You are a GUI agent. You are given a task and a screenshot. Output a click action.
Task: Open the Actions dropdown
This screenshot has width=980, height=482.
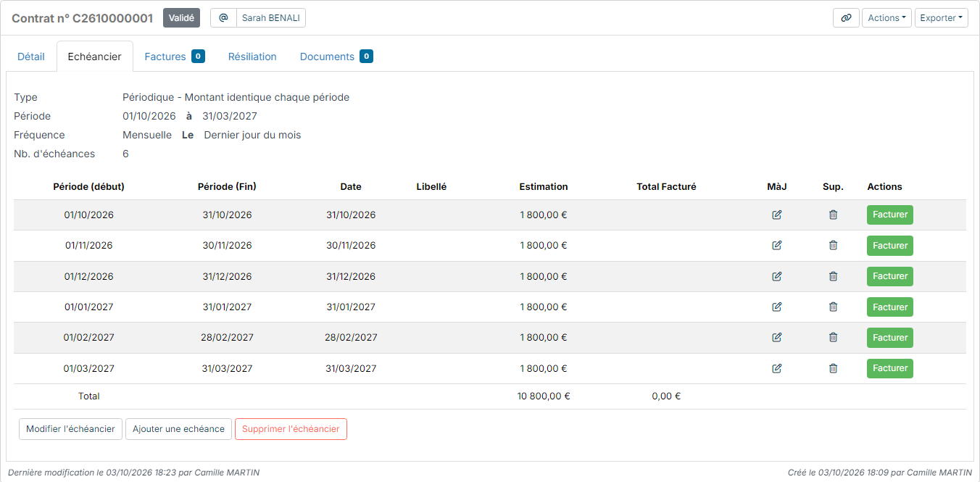point(886,18)
